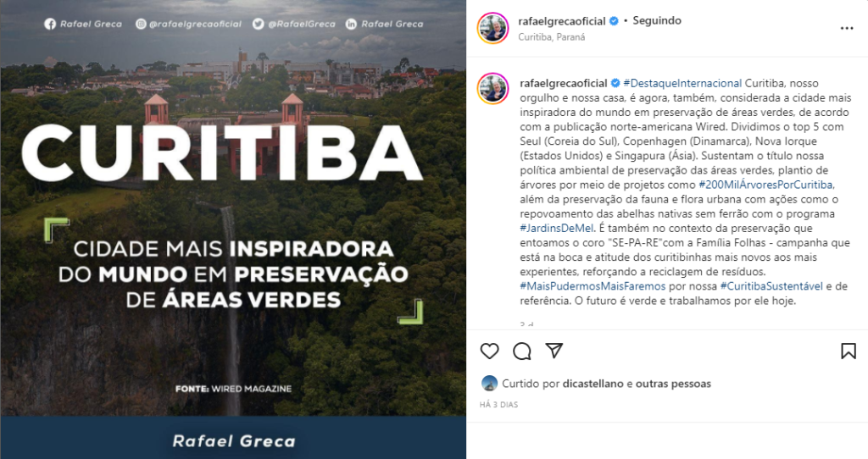This screenshot has height=459, width=868.
Task: Open the #CuritibaSustentável hashtag
Action: click(x=771, y=286)
